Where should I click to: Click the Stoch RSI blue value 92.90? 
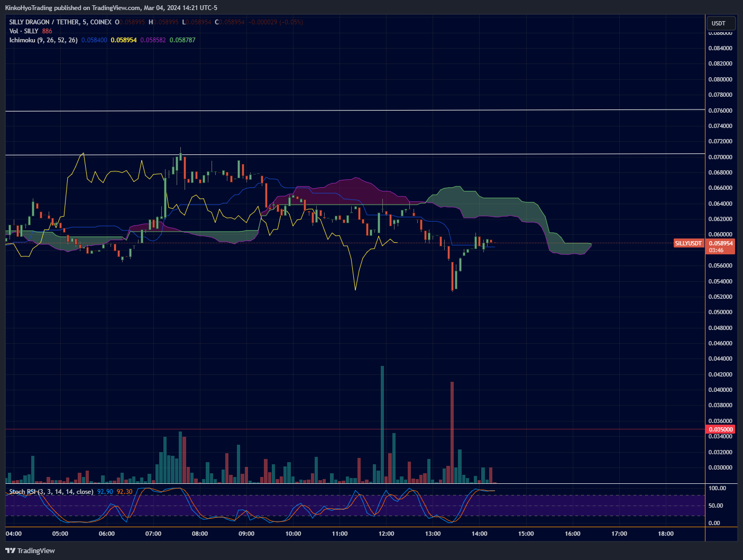105,492
